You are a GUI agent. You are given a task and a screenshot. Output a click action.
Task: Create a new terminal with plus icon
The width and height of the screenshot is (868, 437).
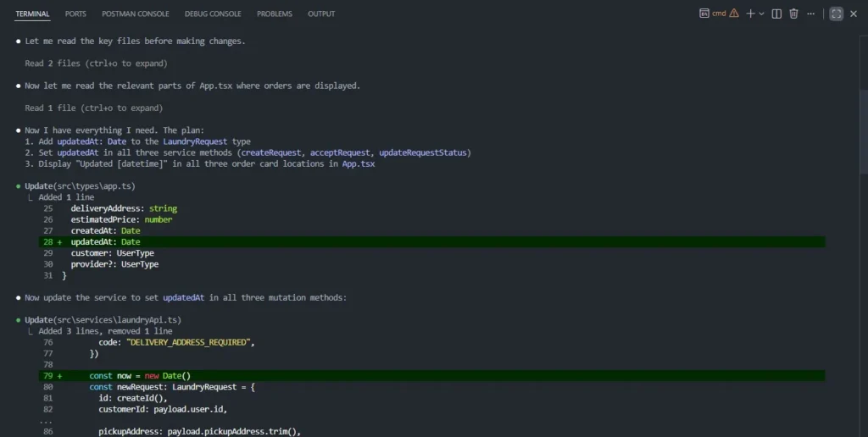point(750,14)
